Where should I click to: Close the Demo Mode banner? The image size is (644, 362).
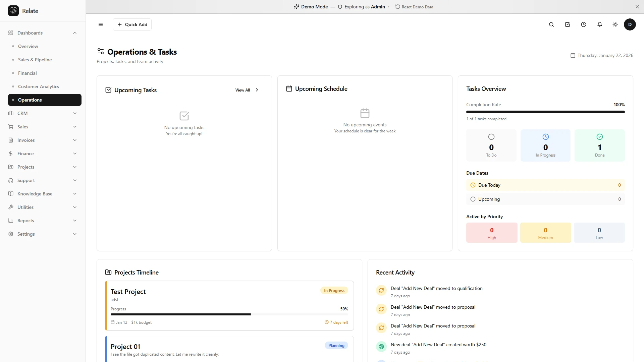coord(637,7)
